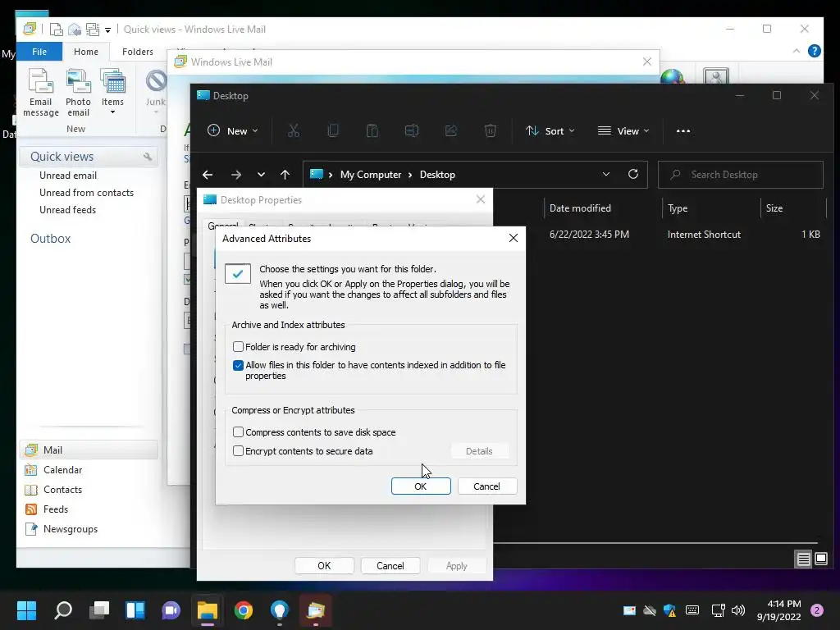840x630 pixels.
Task: Open Unread email quick view
Action: pyautogui.click(x=68, y=176)
